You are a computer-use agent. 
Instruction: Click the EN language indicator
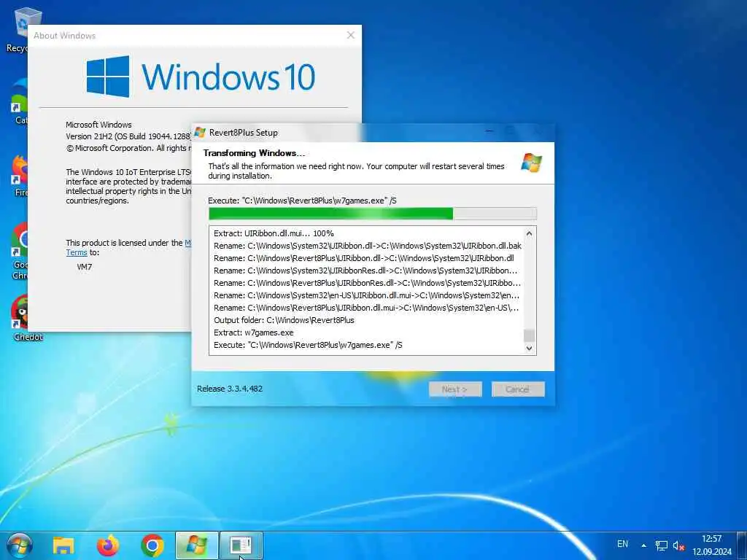tap(622, 544)
